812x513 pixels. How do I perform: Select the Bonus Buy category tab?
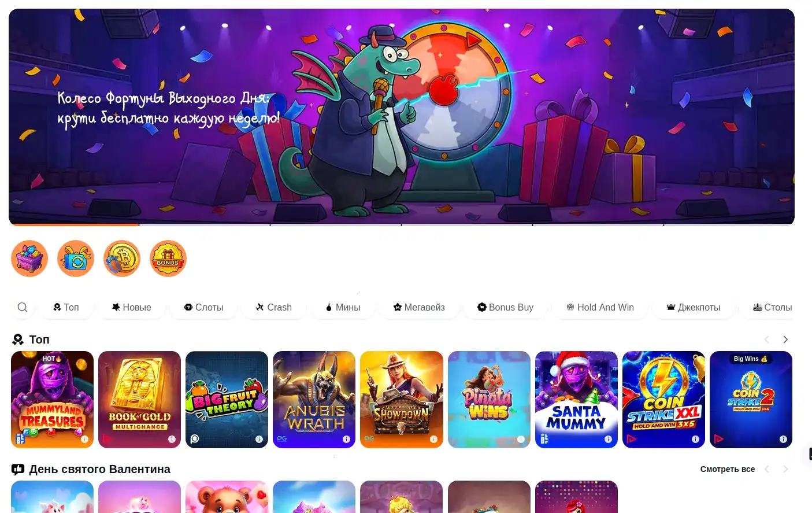(x=506, y=307)
